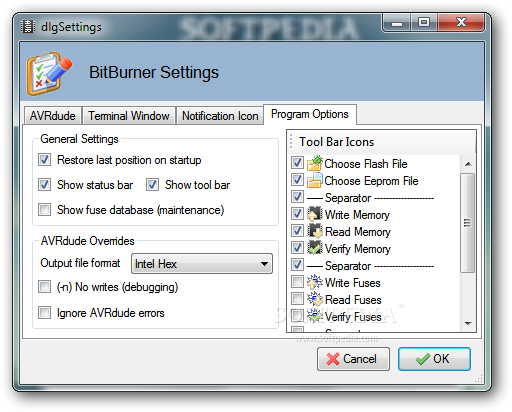
Task: Click scroll up arrow in Tool Bar Icons
Action: point(468,164)
